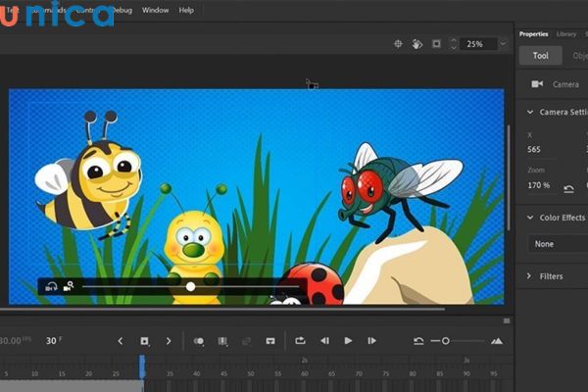The image size is (588, 392).
Task: Collapse the Color Effects section
Action: point(530,218)
